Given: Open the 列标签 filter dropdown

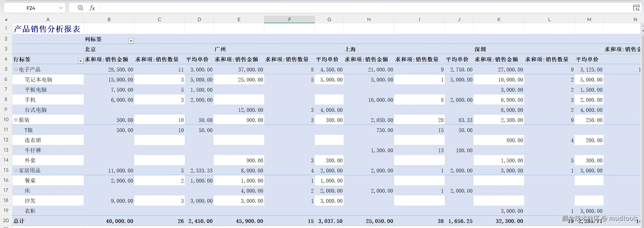Looking at the screenshot, I should click(x=131, y=41).
